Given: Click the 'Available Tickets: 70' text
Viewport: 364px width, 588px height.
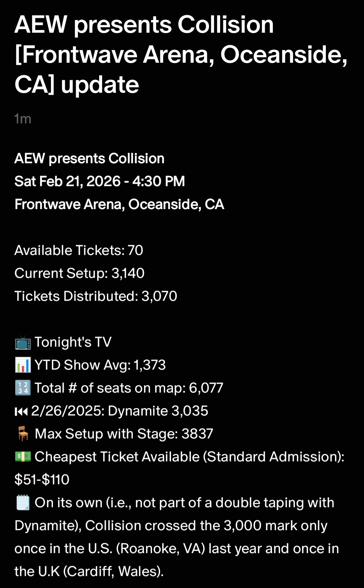Looking at the screenshot, I should click(x=79, y=250).
